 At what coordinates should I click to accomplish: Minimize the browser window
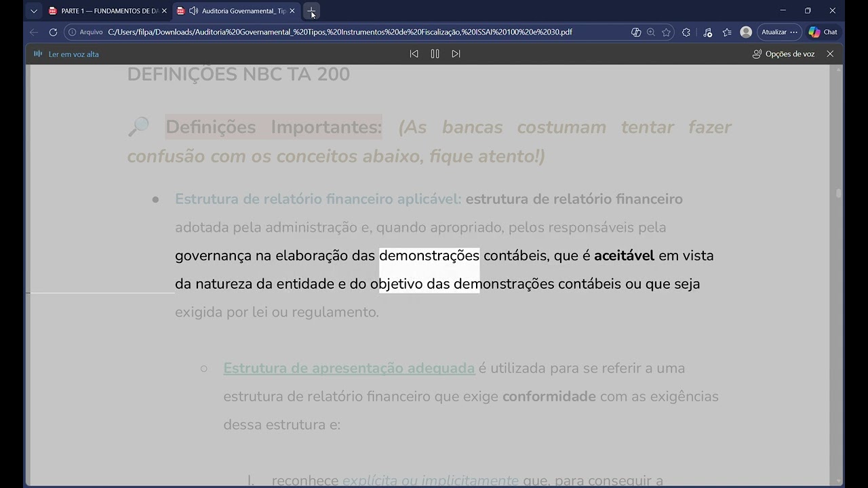click(x=783, y=11)
